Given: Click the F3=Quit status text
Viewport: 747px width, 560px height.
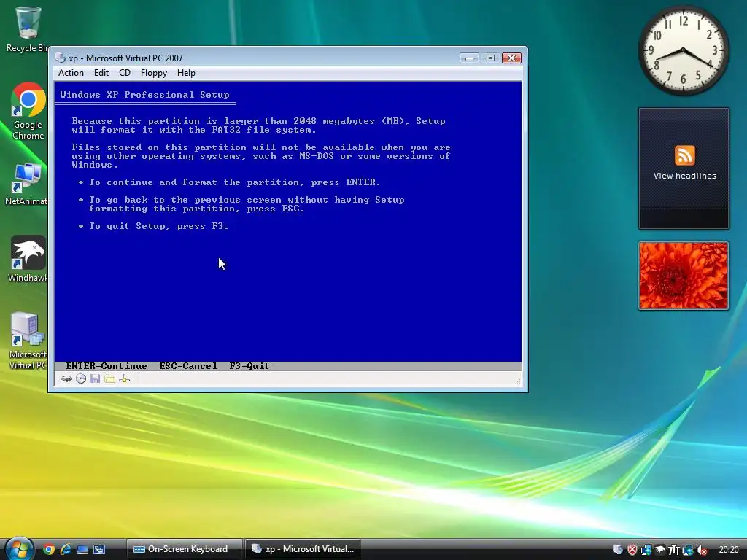Looking at the screenshot, I should [x=249, y=366].
